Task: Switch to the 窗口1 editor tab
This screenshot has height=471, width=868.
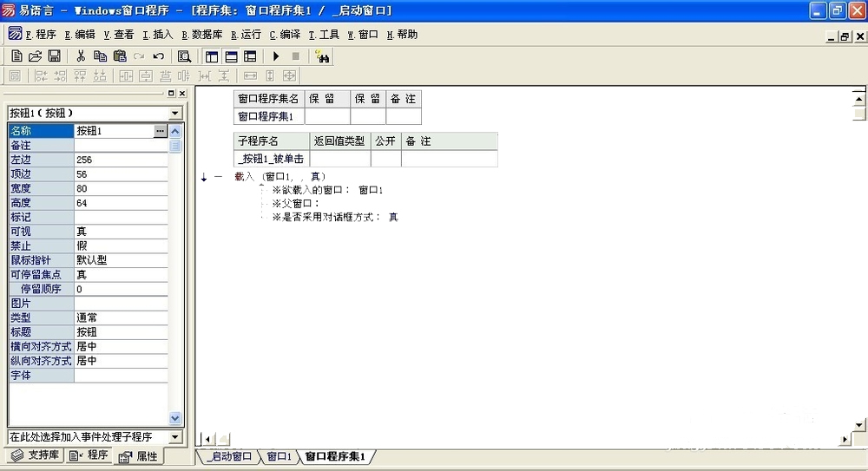Action: click(279, 456)
